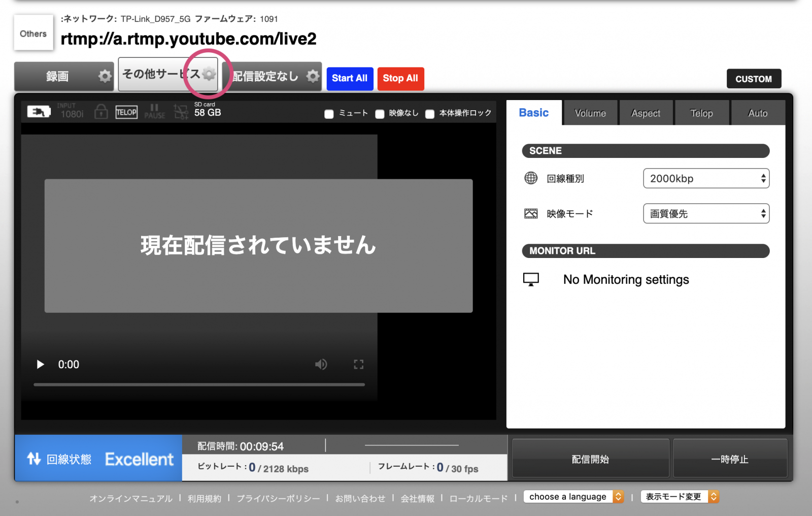Image resolution: width=812 pixels, height=516 pixels.
Task: Click the video input camera icon
Action: tap(39, 112)
